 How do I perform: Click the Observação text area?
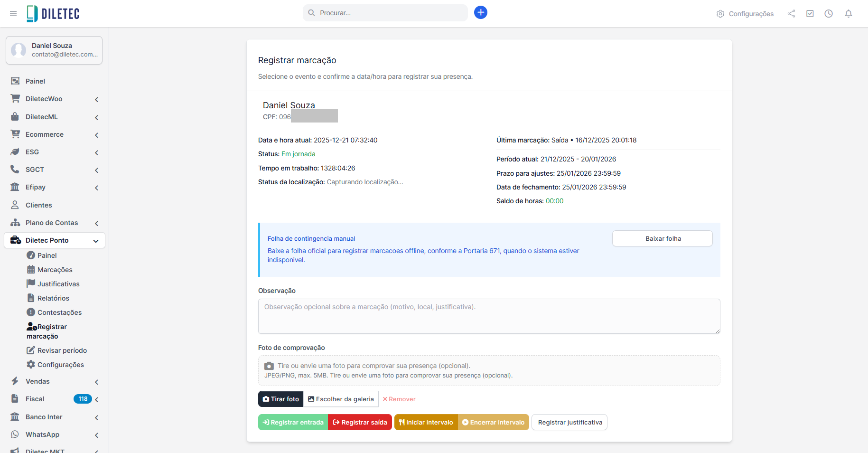(489, 316)
